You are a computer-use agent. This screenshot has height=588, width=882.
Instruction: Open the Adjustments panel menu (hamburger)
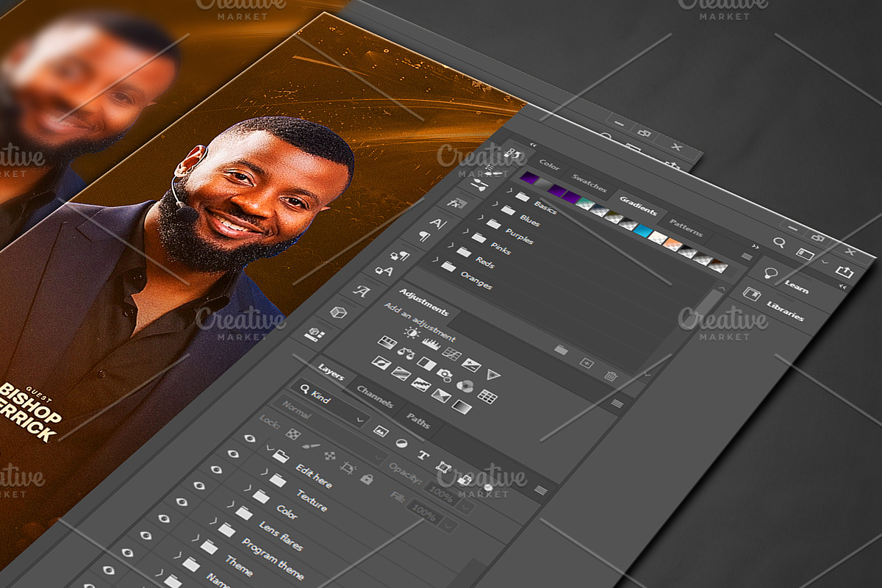(617, 404)
